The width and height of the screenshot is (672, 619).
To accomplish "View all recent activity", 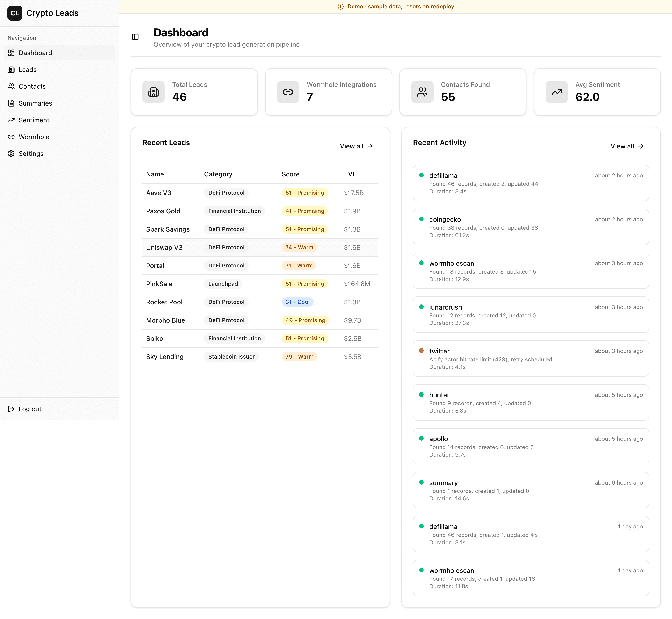I will (627, 146).
